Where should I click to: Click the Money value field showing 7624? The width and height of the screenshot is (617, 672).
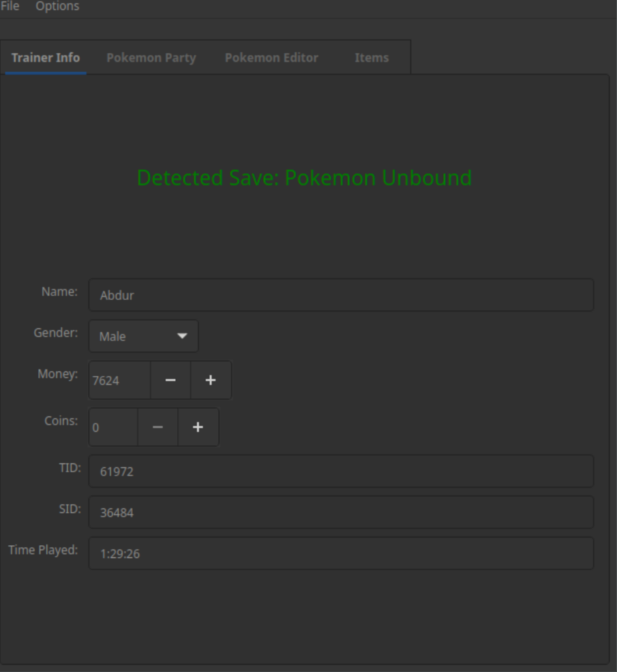click(x=120, y=380)
